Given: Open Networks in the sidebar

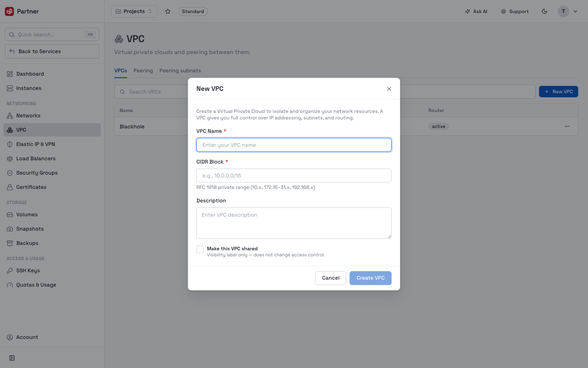Looking at the screenshot, I should click(x=52, y=116).
